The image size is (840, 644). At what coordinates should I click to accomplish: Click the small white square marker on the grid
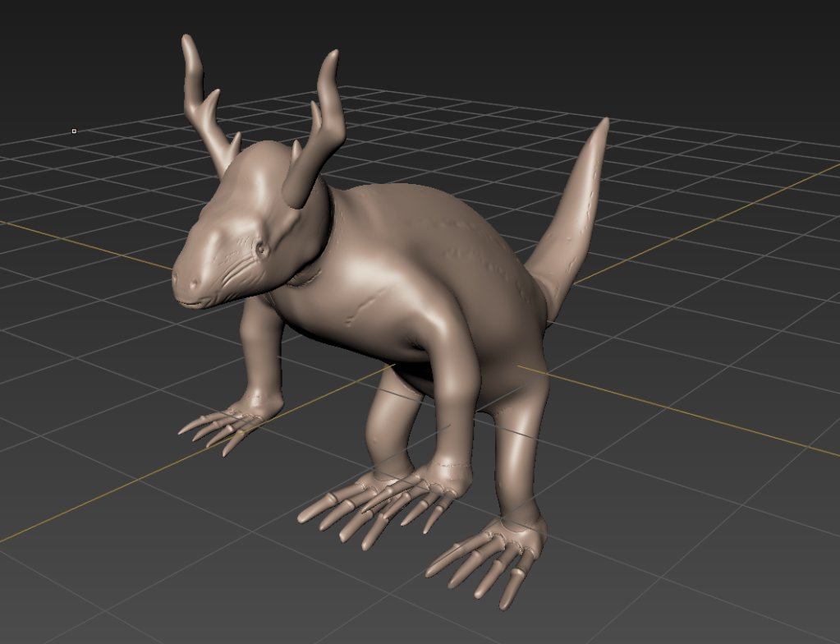(x=74, y=131)
